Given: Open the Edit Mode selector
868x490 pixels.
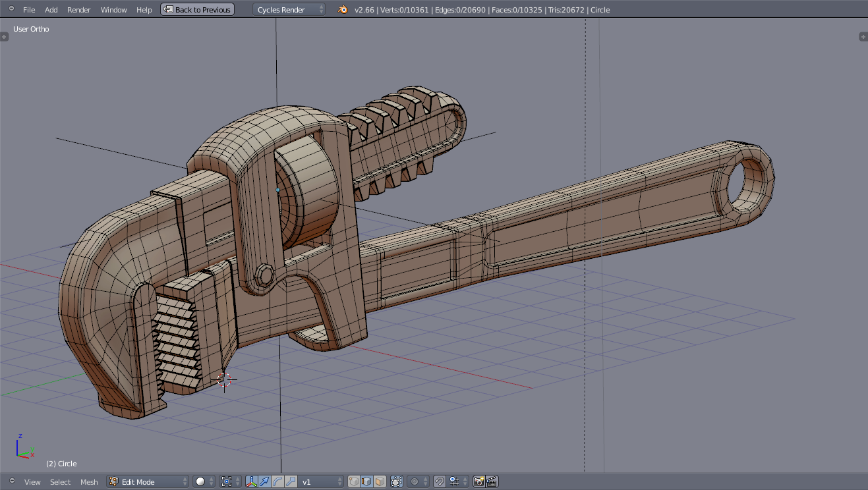Looking at the screenshot, I should click(x=148, y=481).
